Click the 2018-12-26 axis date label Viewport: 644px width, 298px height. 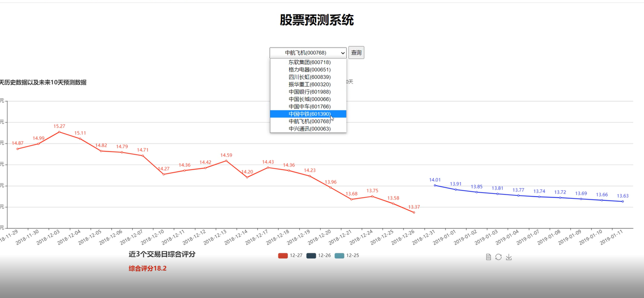403,237
